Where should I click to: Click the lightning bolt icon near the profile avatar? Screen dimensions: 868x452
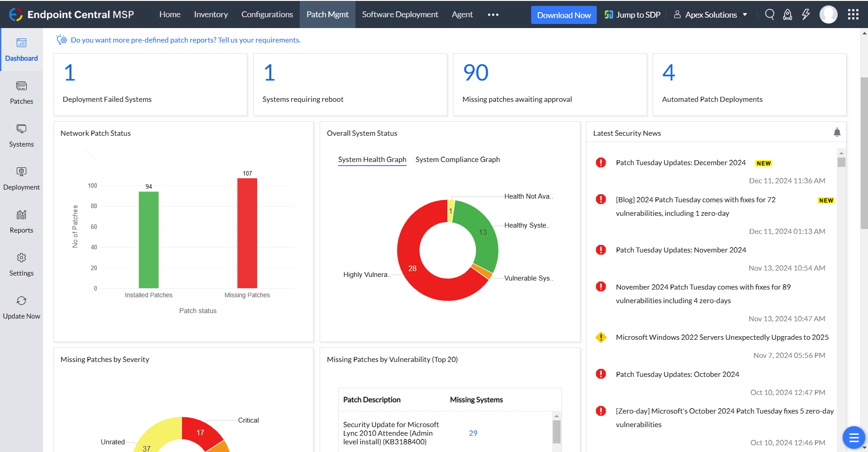[x=806, y=14]
